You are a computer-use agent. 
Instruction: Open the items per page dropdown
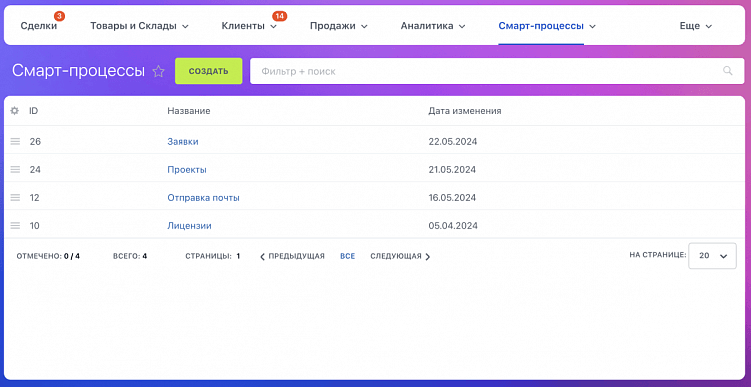712,256
